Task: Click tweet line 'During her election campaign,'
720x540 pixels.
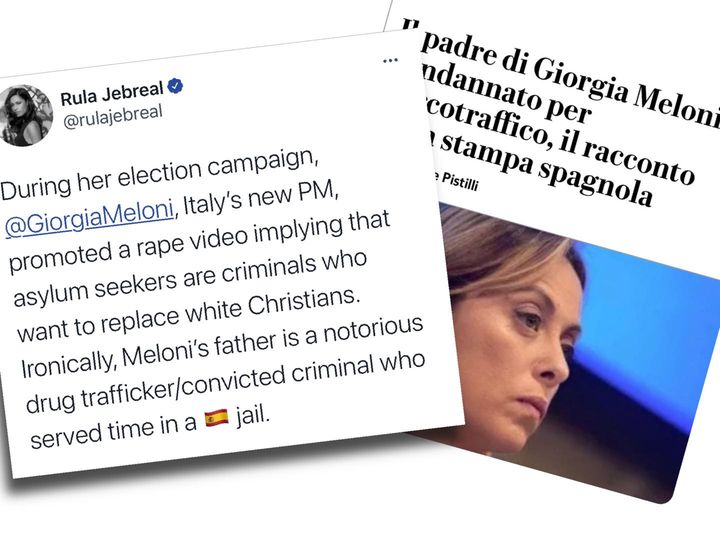Action: 159,175
